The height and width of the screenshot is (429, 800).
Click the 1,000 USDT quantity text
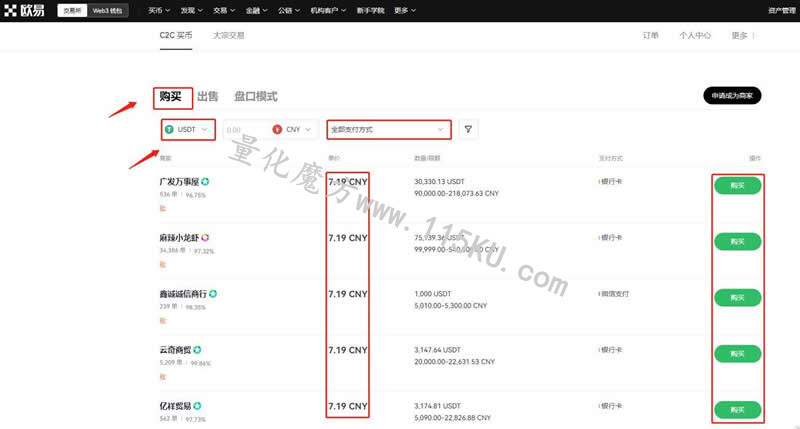pos(433,294)
